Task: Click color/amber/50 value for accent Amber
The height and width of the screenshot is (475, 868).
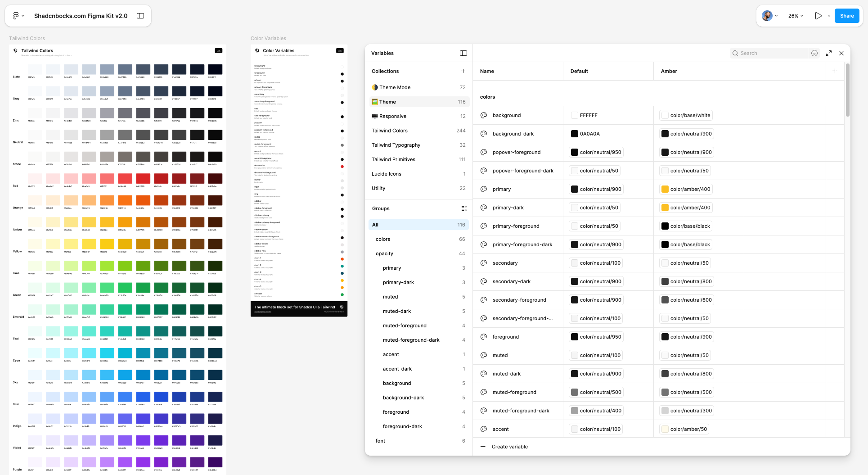Action: click(x=684, y=429)
